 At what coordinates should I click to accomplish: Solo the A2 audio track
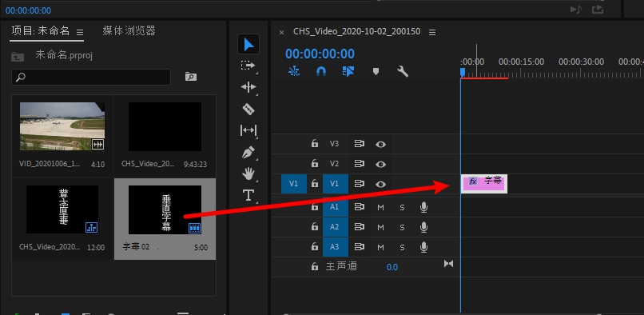pyautogui.click(x=402, y=227)
